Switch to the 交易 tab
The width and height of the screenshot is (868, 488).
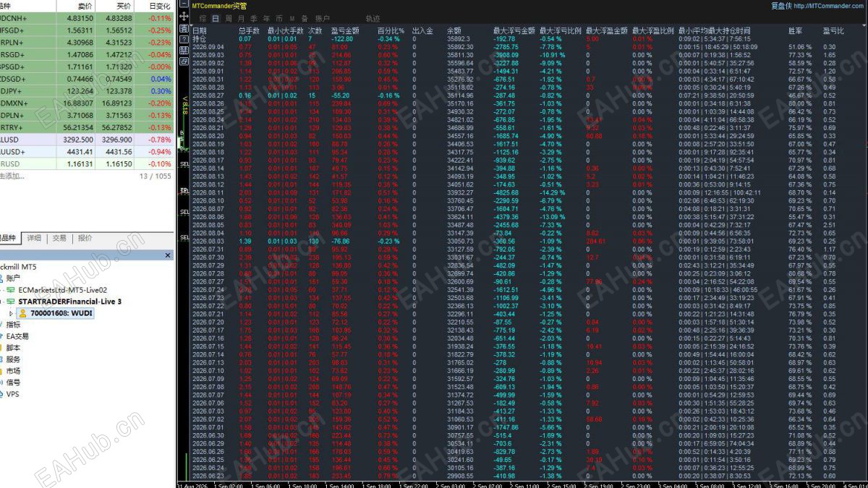click(59, 238)
